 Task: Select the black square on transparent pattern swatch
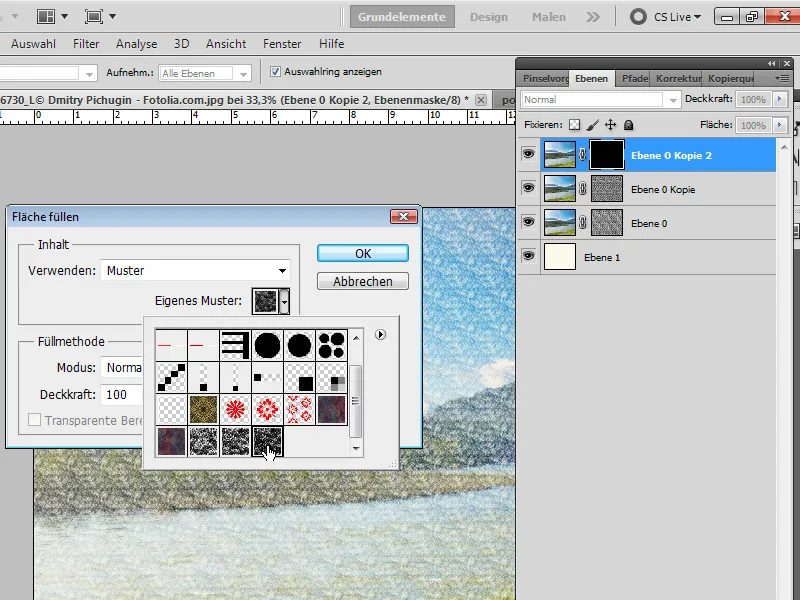click(299, 378)
